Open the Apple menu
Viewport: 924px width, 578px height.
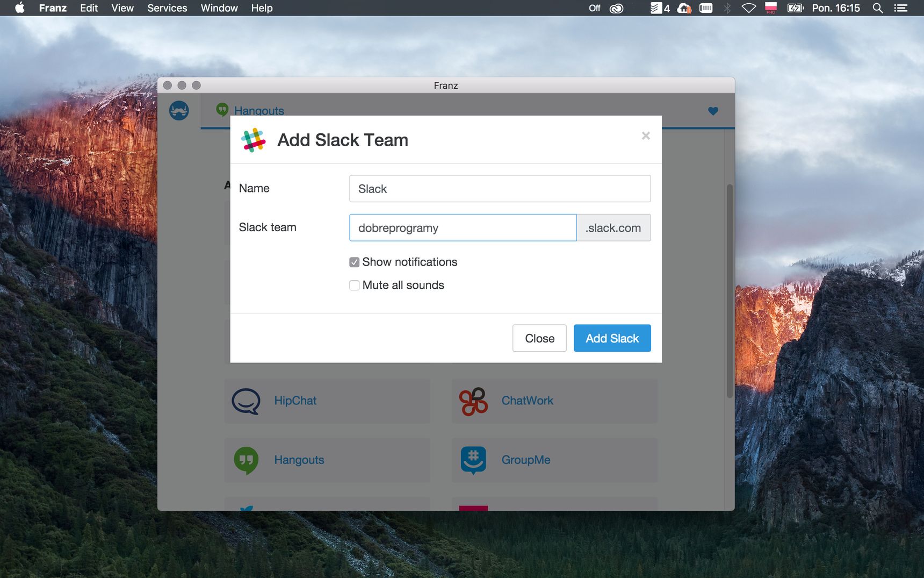tap(20, 8)
